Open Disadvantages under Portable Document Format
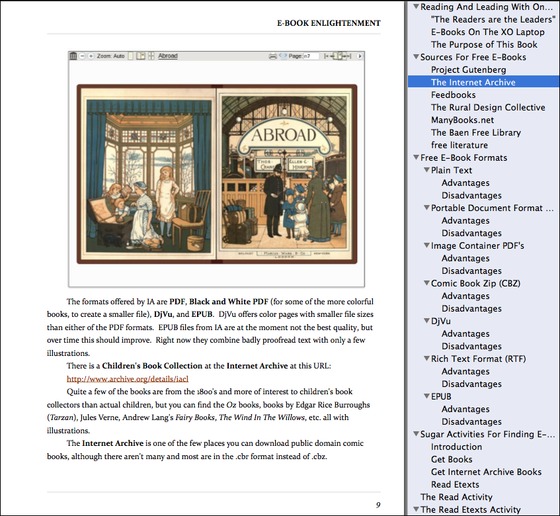This screenshot has height=516, width=560. (x=471, y=233)
